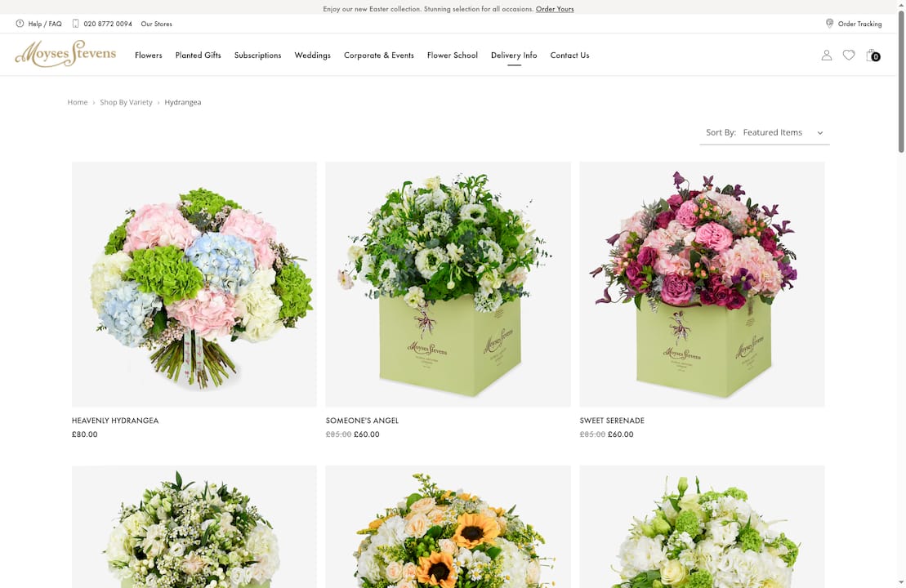906x588 pixels.
Task: Click the Moyses Stevens logo
Action: (x=65, y=53)
